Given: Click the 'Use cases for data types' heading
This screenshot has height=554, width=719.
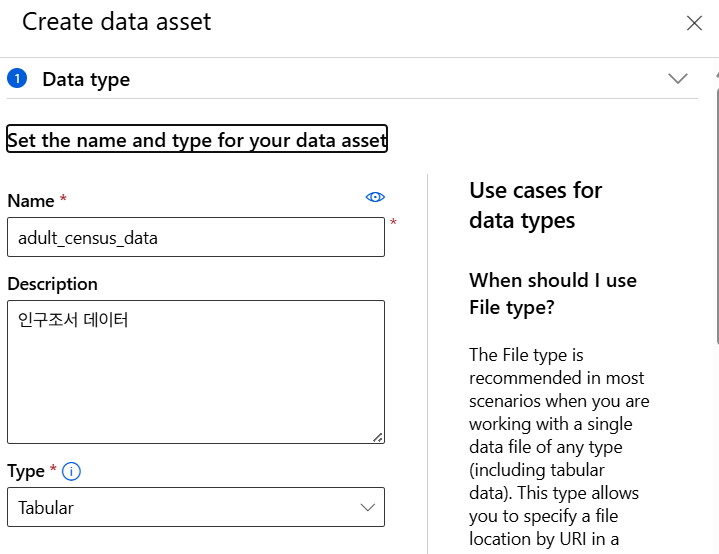Looking at the screenshot, I should [x=536, y=205].
